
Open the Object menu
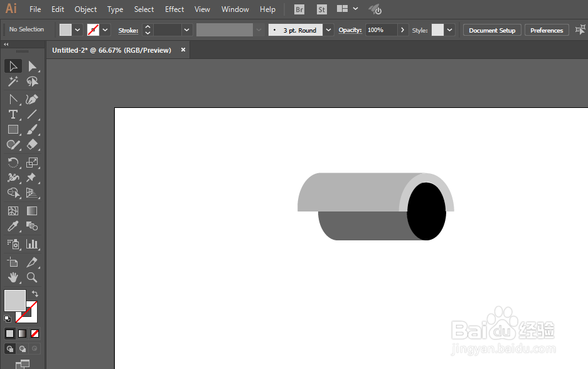(85, 9)
